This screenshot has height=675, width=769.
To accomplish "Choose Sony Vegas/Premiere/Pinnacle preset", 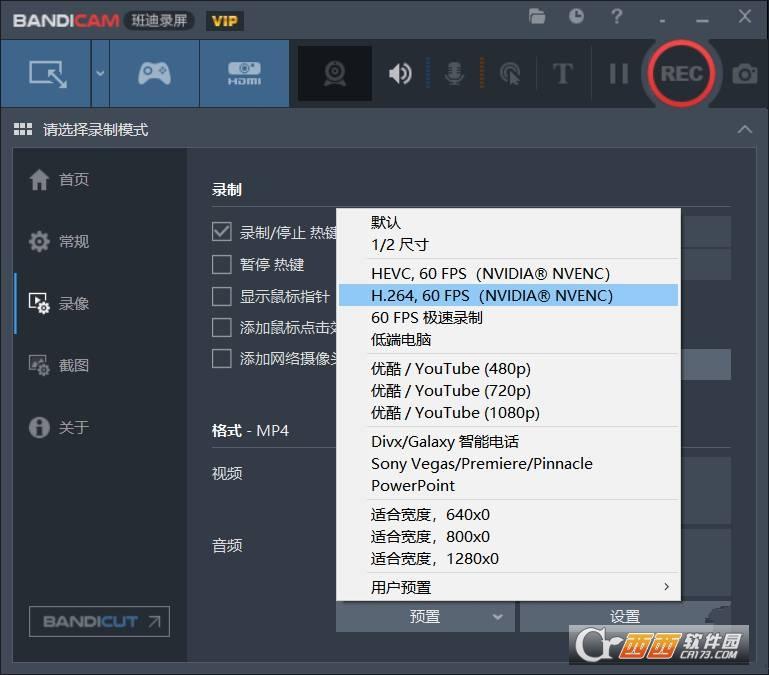I will pos(508,464).
